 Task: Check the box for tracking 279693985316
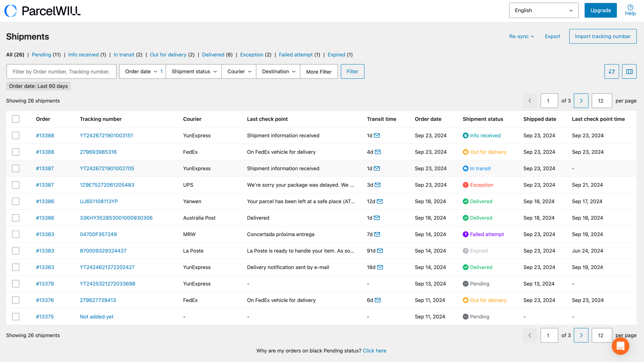coord(16,152)
